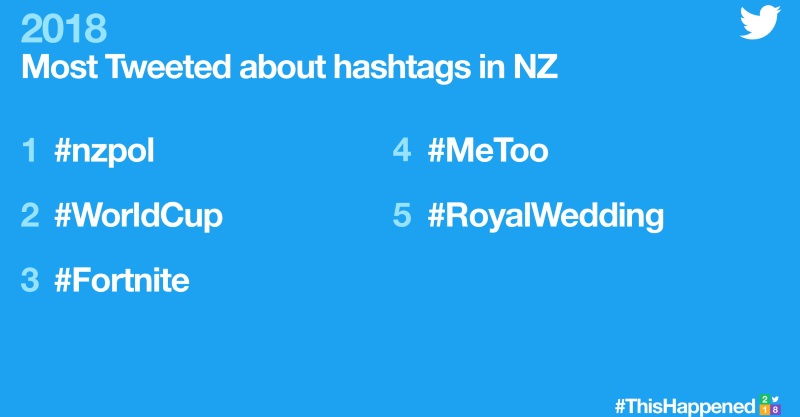This screenshot has width=800, height=417.
Task: Click the Most Tweeted about hashtags title
Action: 289,67
